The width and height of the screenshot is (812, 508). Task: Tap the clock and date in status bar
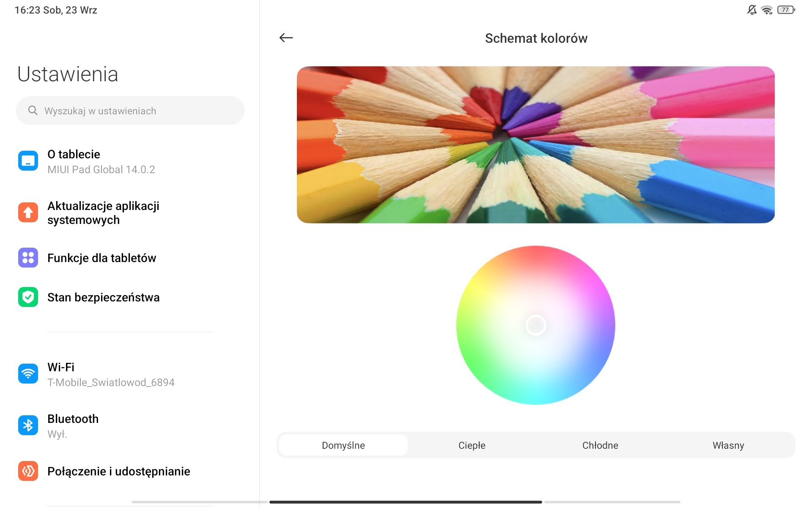tap(56, 10)
